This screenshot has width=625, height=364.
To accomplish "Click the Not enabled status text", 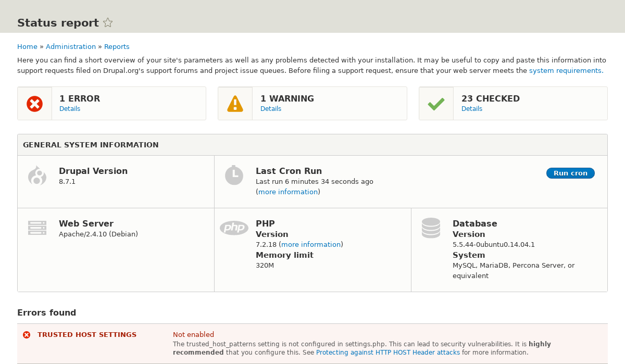I will [193, 335].
